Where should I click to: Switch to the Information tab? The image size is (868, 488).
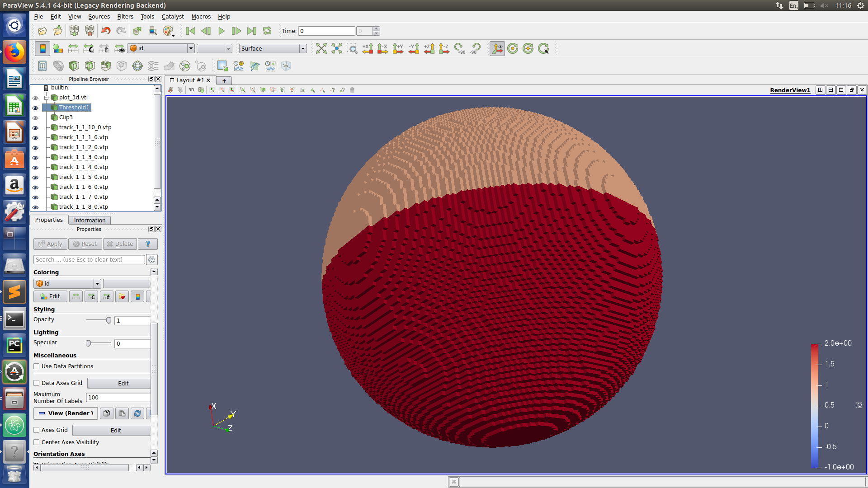[x=90, y=220]
